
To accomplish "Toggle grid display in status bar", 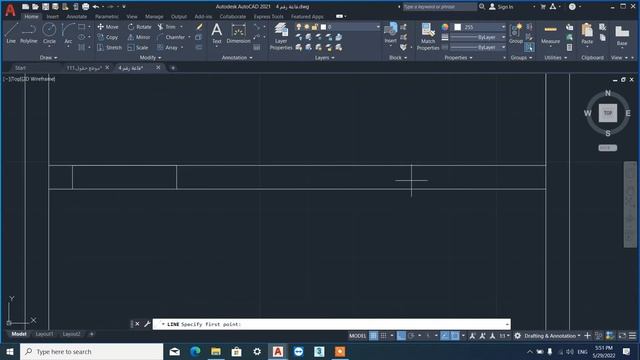I will 373,336.
